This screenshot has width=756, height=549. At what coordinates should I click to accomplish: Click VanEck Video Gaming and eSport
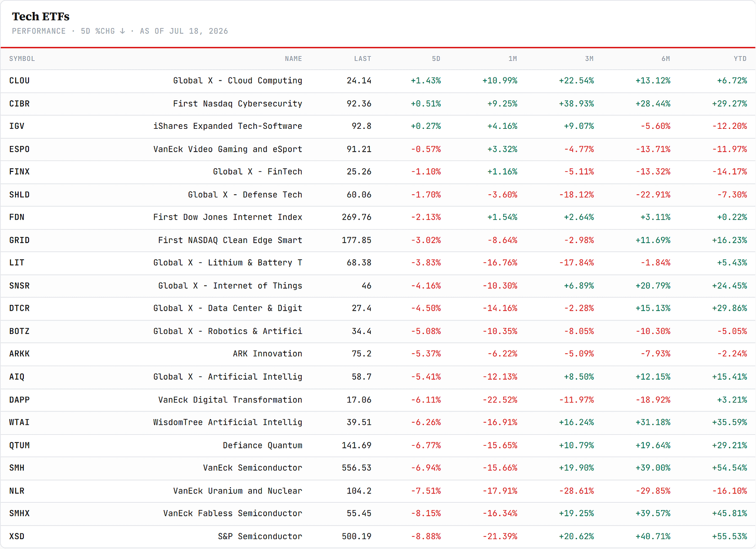pos(228,149)
